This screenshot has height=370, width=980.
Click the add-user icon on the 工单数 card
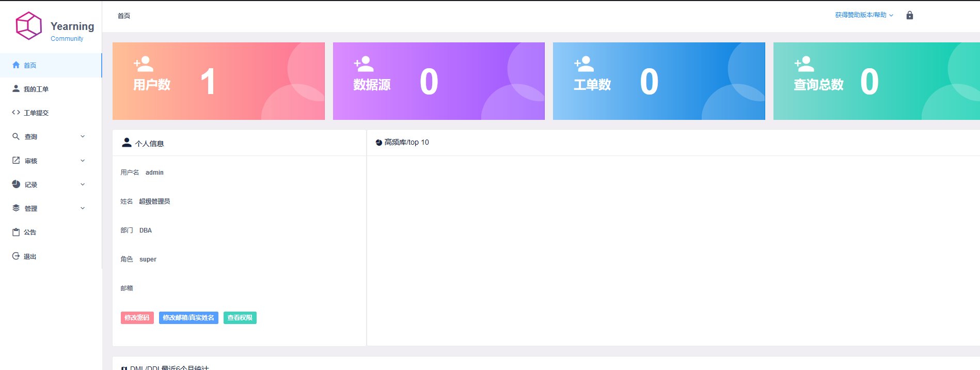[x=584, y=64]
